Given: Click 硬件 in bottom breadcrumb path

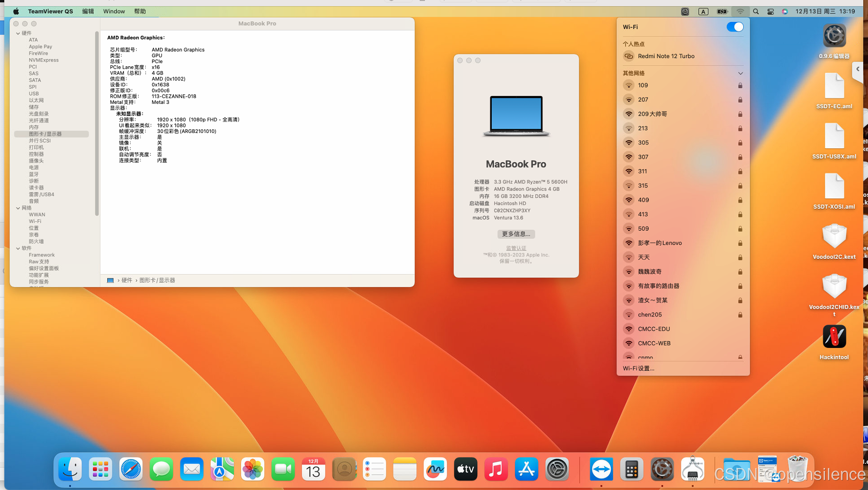Looking at the screenshot, I should 127,280.
